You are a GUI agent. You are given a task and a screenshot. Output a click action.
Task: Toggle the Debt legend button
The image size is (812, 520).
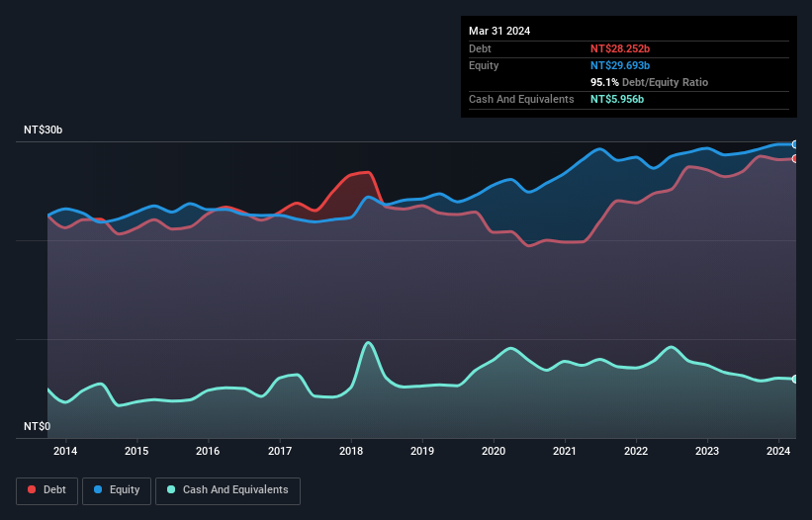coord(47,490)
